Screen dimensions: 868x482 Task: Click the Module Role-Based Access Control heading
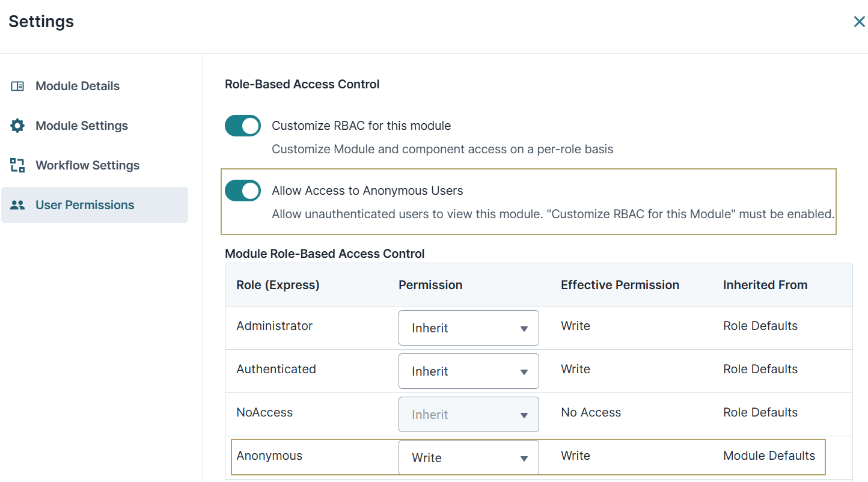[x=325, y=254]
